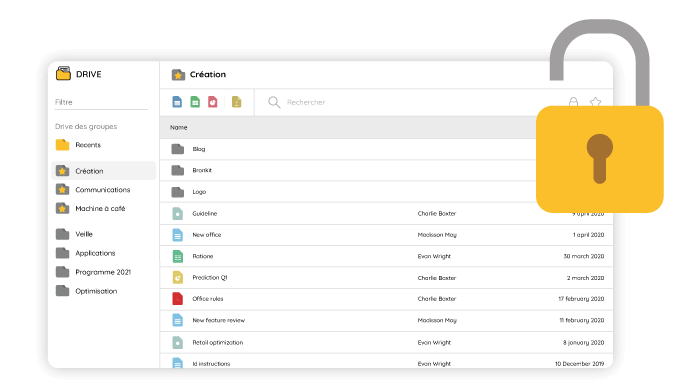Click the date 11 february 2020

pos(582,320)
